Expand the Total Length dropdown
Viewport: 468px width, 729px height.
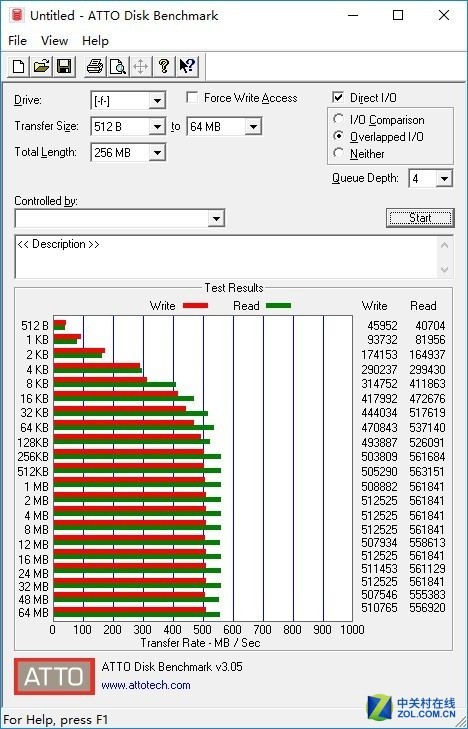coord(157,152)
